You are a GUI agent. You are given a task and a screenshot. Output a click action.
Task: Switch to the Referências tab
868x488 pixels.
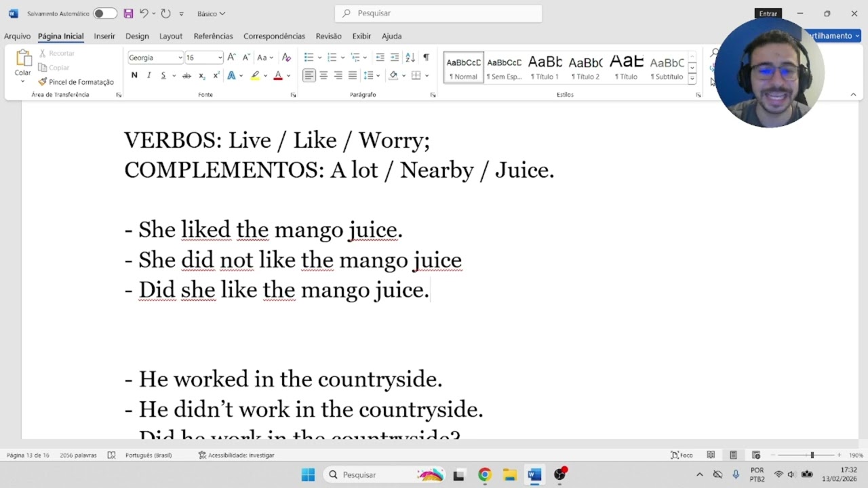pos(213,36)
